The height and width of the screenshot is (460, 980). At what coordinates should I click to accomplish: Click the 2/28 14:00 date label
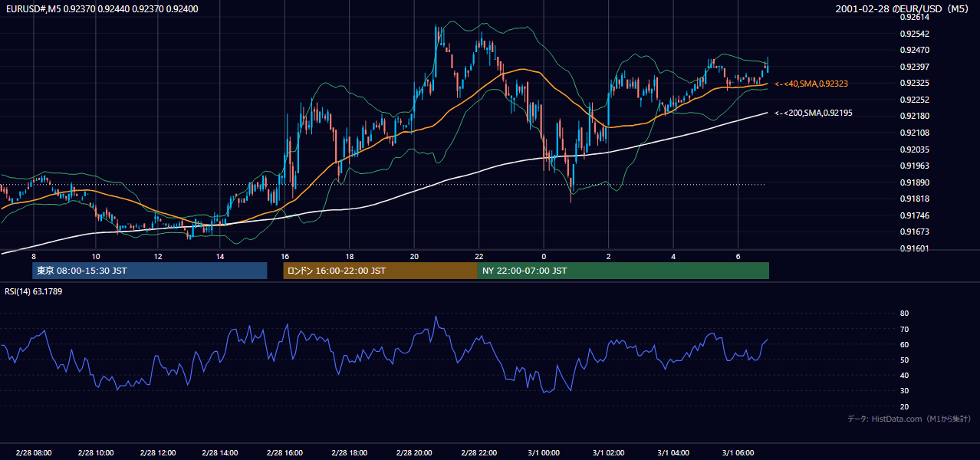coord(221,453)
